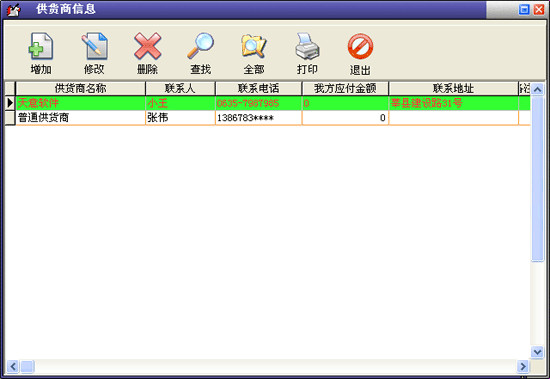Screen dimensions: 550x379
Task: Click the 联系电话 column header
Action: click(x=259, y=88)
